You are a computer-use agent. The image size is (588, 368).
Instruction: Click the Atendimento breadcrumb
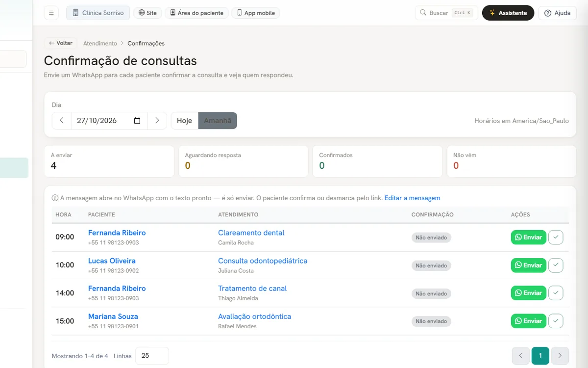pyautogui.click(x=100, y=43)
